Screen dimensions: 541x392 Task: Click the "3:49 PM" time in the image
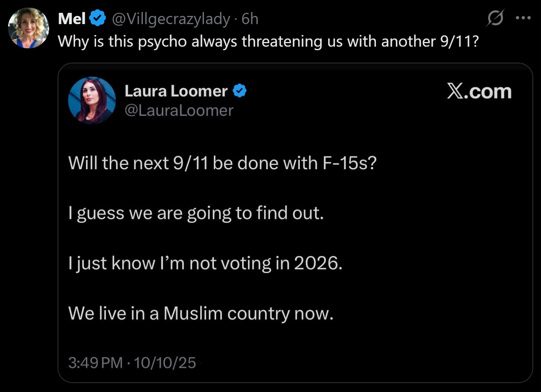coord(95,363)
